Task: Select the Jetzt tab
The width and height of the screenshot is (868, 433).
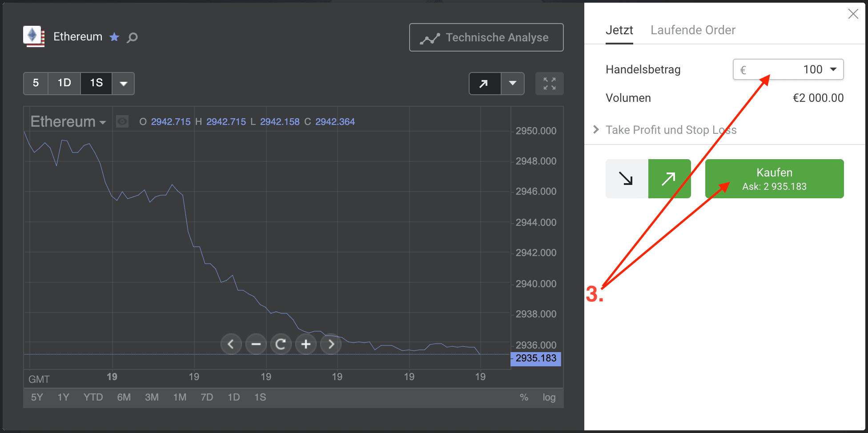Action: [x=619, y=30]
